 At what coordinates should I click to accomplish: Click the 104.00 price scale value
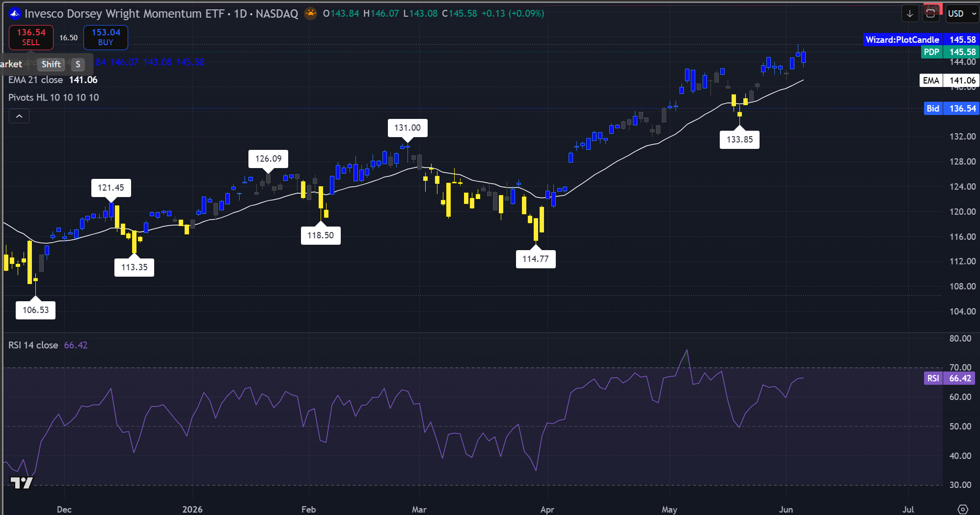coord(962,311)
